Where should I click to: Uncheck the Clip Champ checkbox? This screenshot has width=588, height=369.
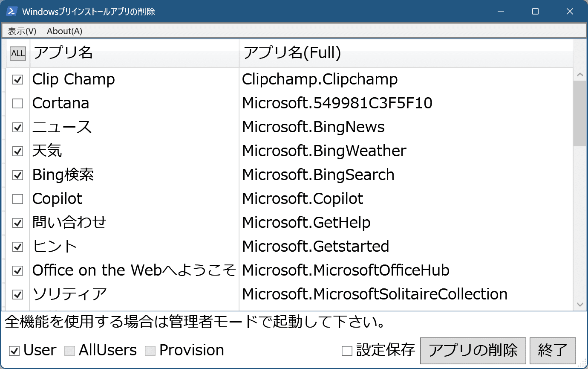coord(17,79)
